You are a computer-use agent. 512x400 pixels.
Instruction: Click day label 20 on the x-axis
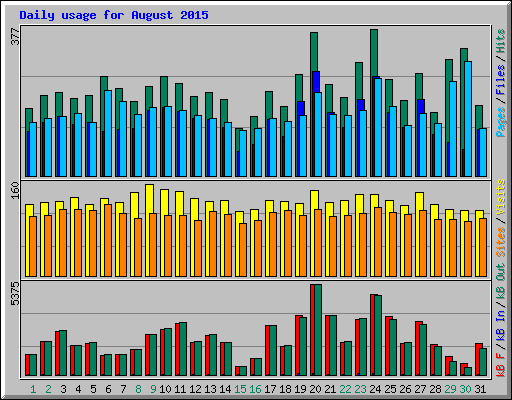pos(315,389)
